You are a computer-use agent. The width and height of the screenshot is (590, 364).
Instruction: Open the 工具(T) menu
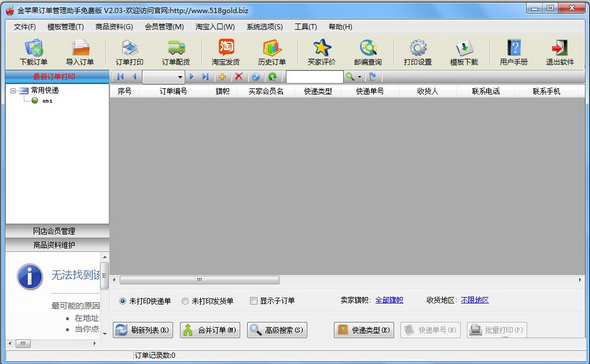[306, 27]
